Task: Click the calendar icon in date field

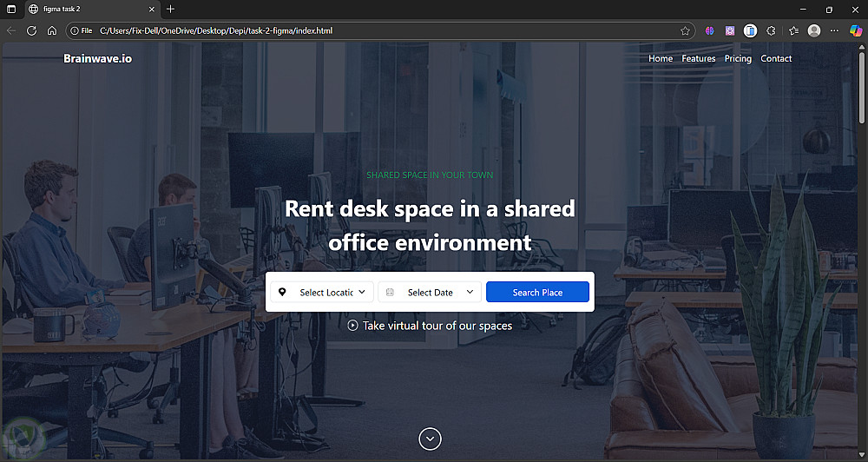Action: [390, 292]
